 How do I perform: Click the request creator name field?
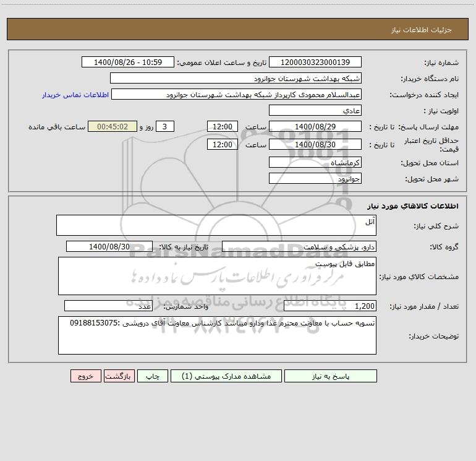(x=236, y=94)
